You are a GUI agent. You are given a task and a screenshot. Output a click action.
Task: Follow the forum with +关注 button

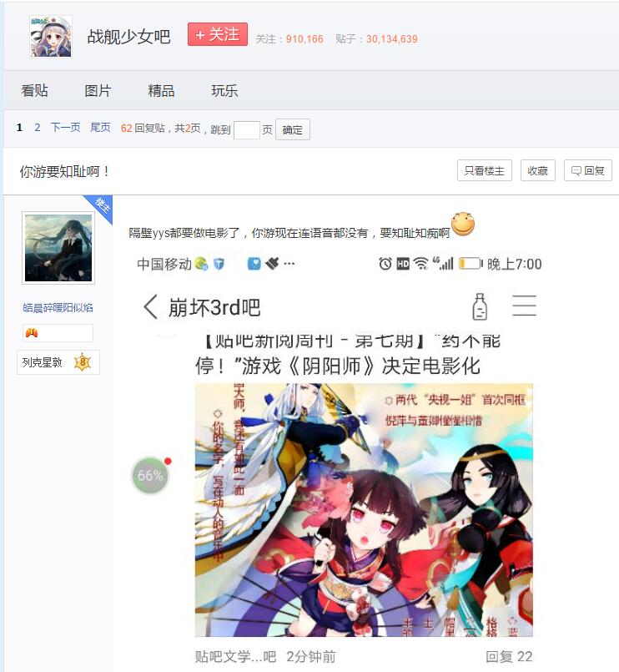tap(218, 34)
